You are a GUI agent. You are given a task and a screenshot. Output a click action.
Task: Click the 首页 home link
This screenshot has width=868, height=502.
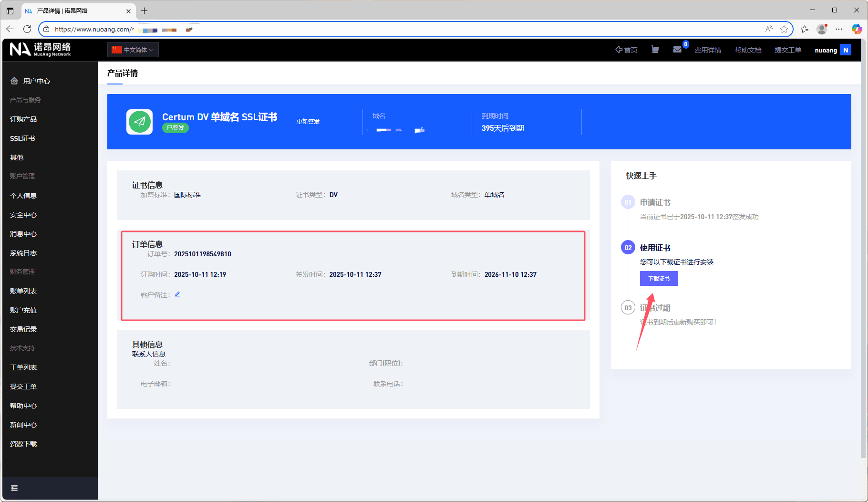click(x=626, y=50)
